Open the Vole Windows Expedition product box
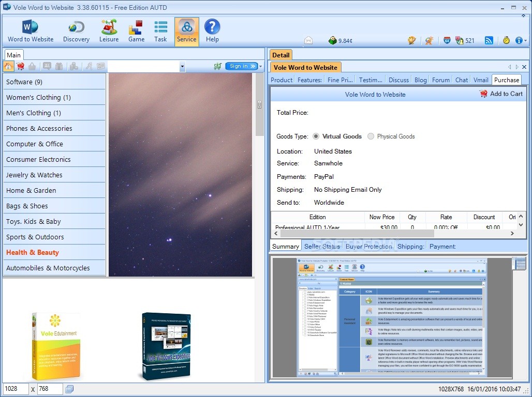This screenshot has height=397, width=532. [165, 346]
